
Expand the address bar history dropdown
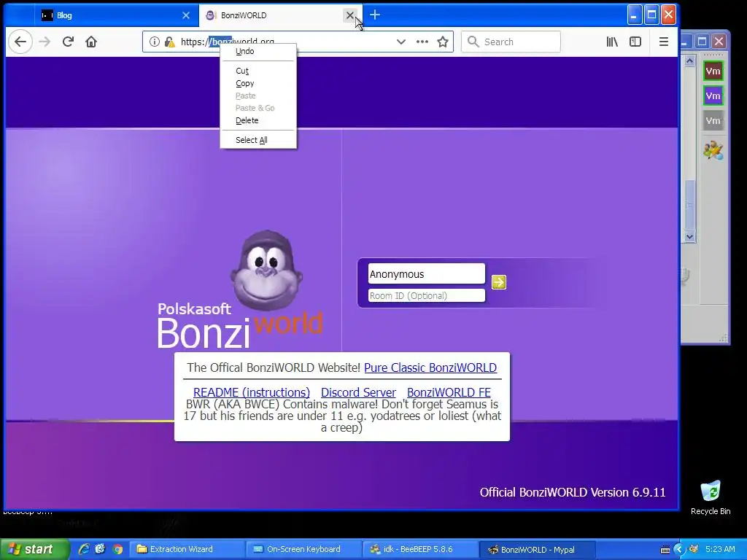401,42
